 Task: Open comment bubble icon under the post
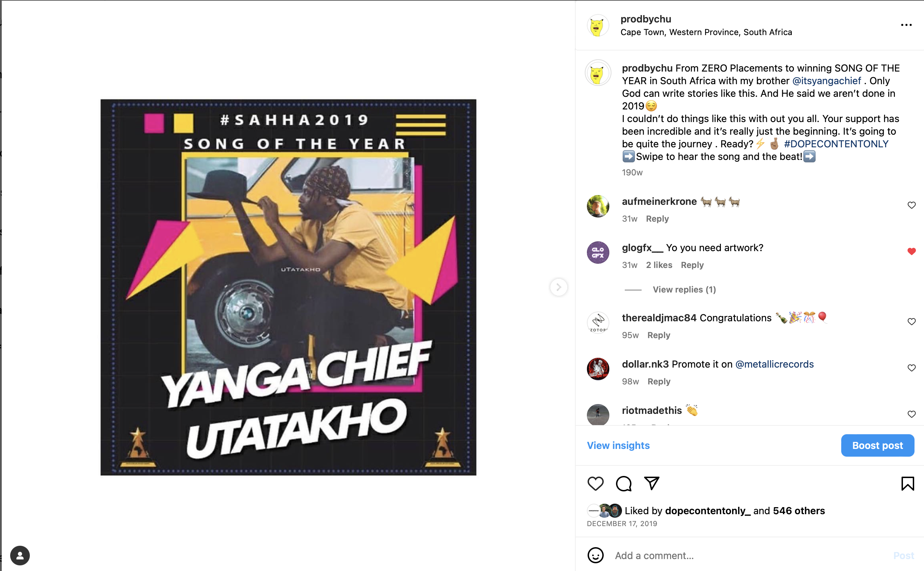click(623, 483)
